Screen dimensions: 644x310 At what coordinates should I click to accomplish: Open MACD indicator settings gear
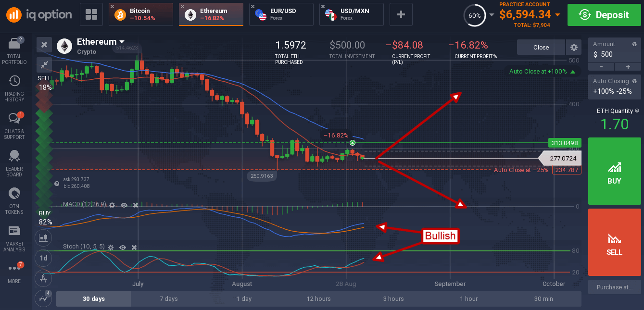[x=112, y=205]
